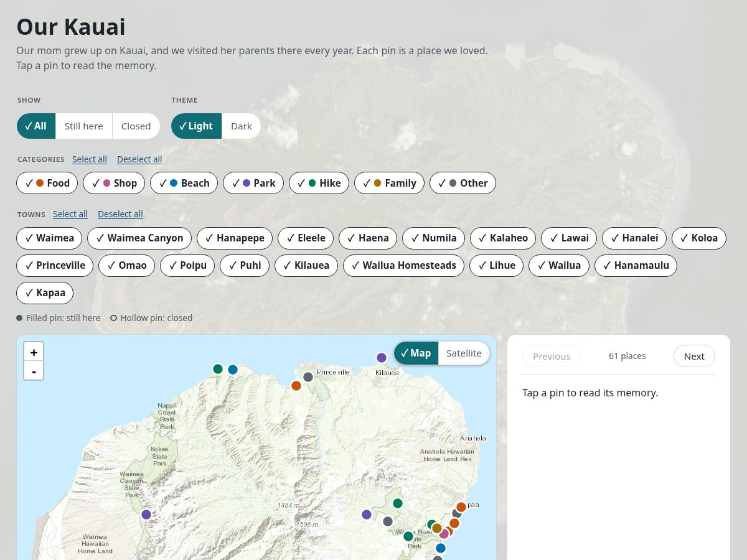Filter to Closed places
This screenshot has height=560, width=747.
click(x=136, y=126)
